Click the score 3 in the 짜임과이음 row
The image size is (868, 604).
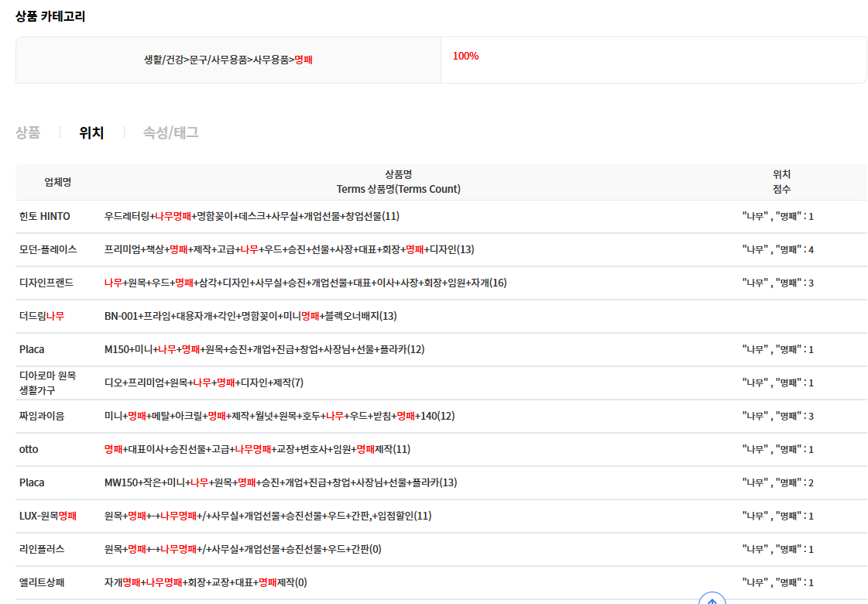[777, 416]
